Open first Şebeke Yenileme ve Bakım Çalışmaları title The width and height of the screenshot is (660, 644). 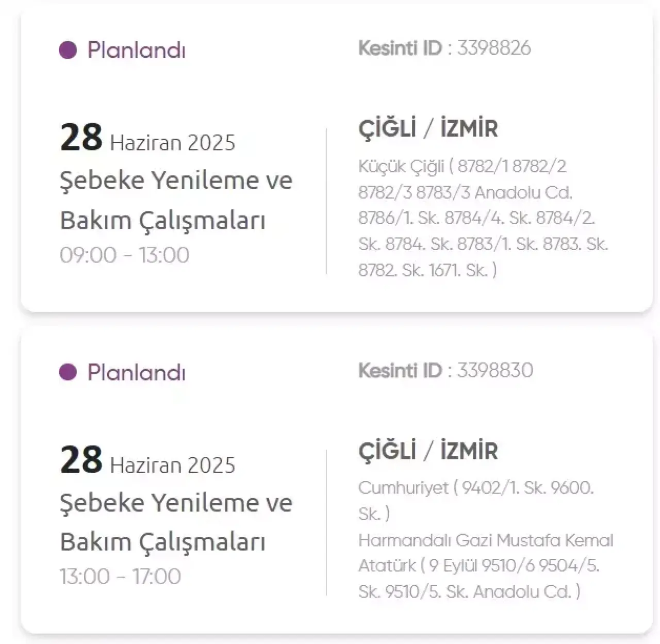pyautogui.click(x=176, y=200)
